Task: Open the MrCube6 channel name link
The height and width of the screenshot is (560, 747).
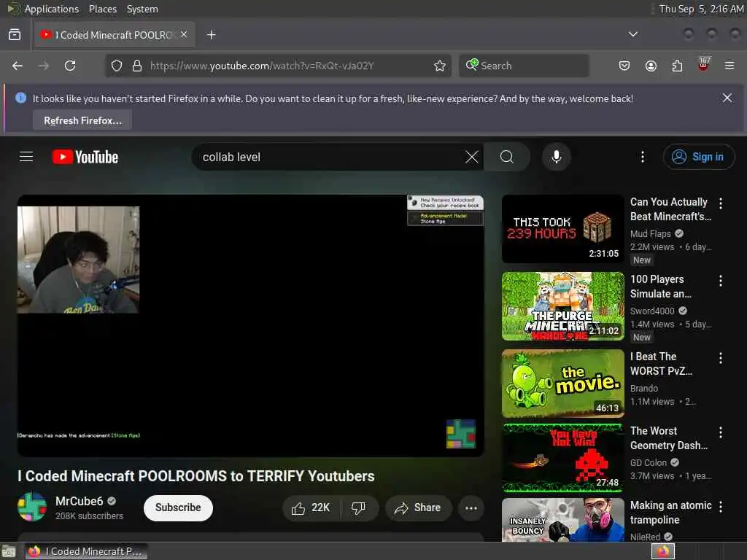Action: tap(79, 501)
